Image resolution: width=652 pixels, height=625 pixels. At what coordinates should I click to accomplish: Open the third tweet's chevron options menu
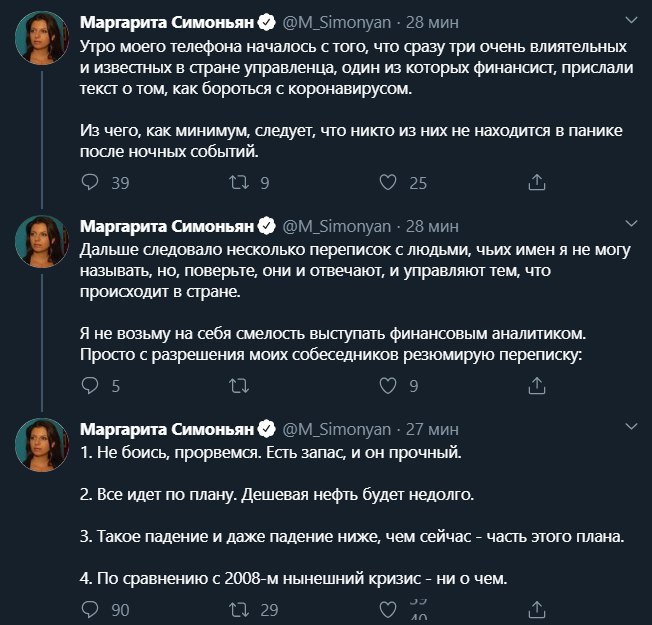pos(631,426)
